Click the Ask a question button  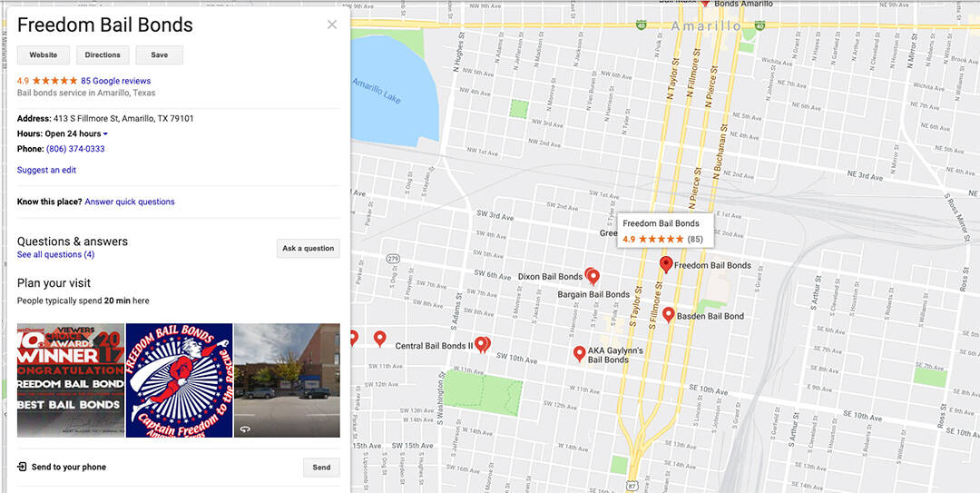point(309,249)
